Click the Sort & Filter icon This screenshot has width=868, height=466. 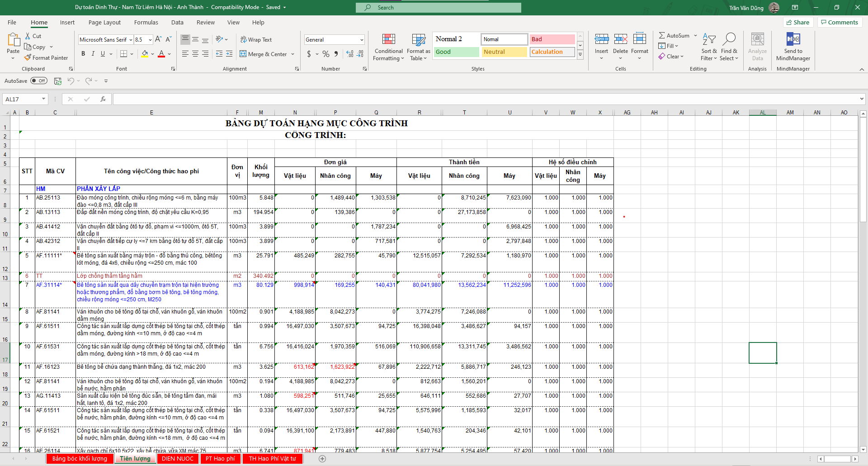pos(708,47)
